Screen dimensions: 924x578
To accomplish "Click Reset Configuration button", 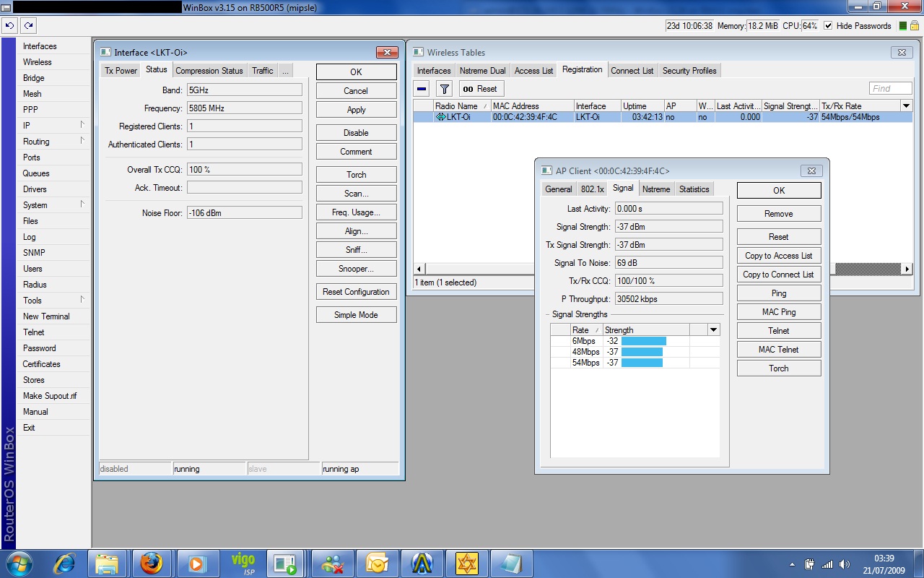I will pos(357,292).
